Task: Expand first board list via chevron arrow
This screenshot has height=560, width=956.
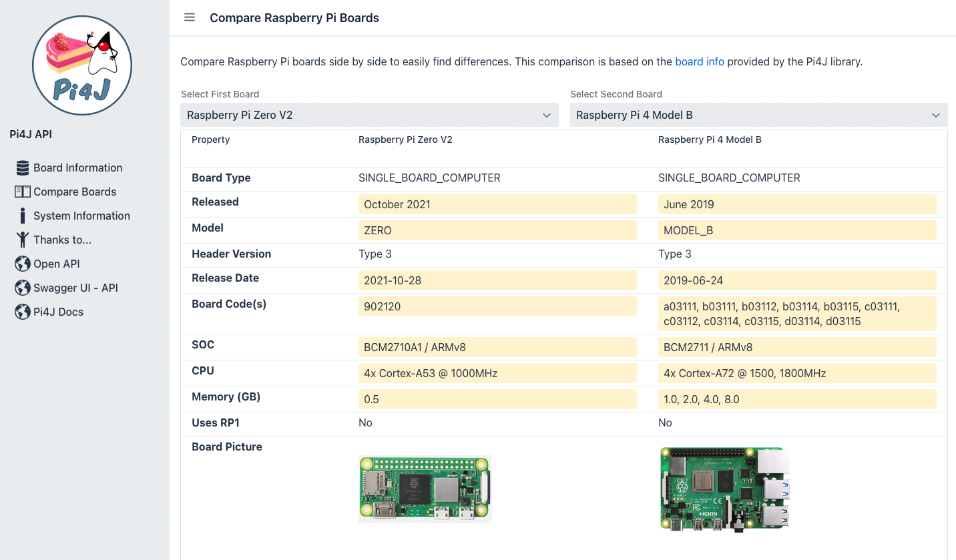Action: (546, 115)
